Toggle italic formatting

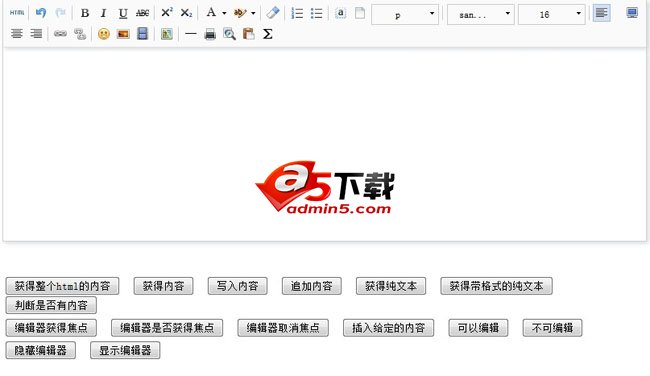[103, 13]
